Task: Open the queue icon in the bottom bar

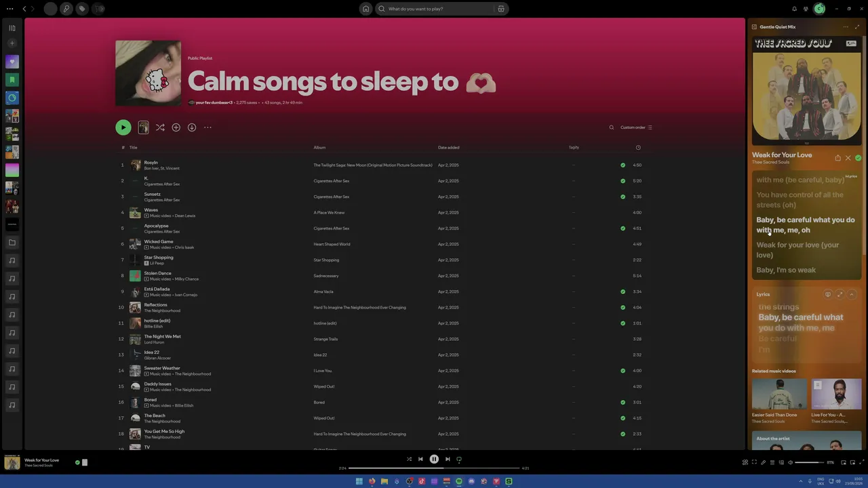Action: click(772, 462)
